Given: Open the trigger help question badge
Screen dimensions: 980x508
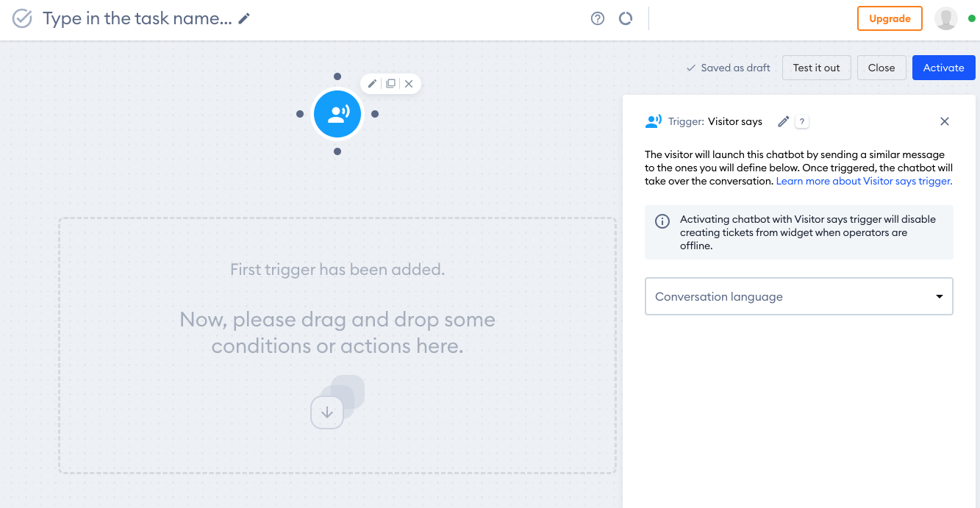Looking at the screenshot, I should point(802,122).
